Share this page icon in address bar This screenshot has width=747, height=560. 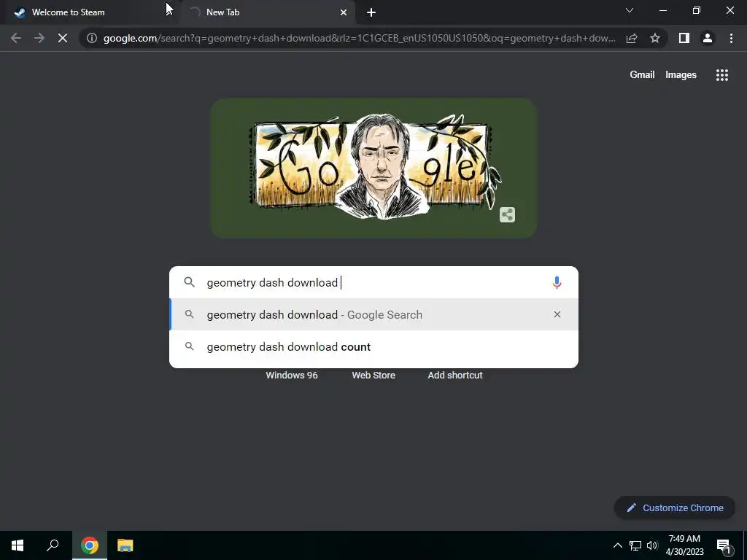[x=632, y=38]
